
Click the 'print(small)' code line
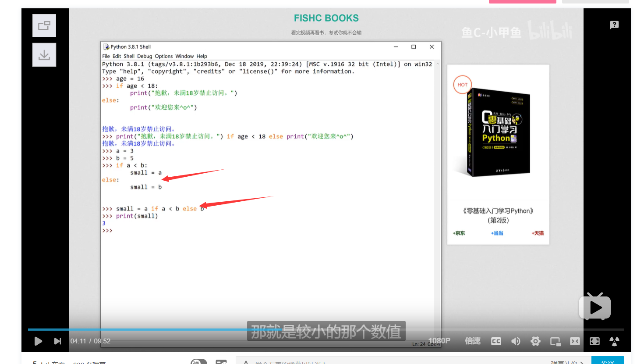[137, 216]
